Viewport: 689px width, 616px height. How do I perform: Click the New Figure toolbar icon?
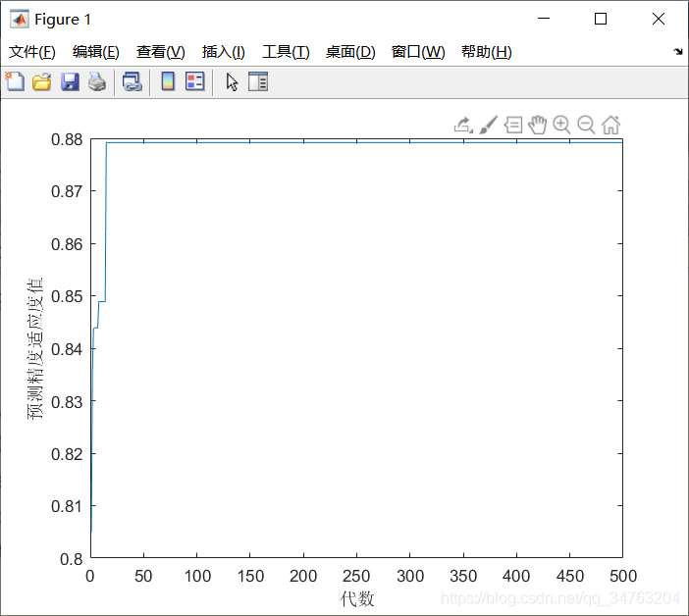(x=15, y=82)
